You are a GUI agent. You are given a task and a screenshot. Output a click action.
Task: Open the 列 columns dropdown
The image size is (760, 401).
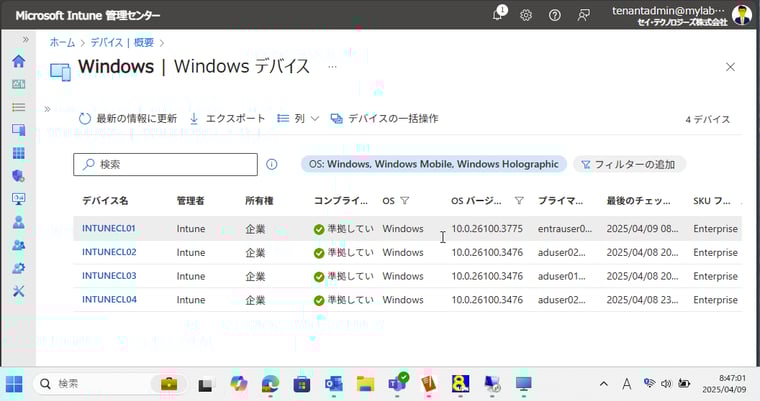click(x=298, y=119)
